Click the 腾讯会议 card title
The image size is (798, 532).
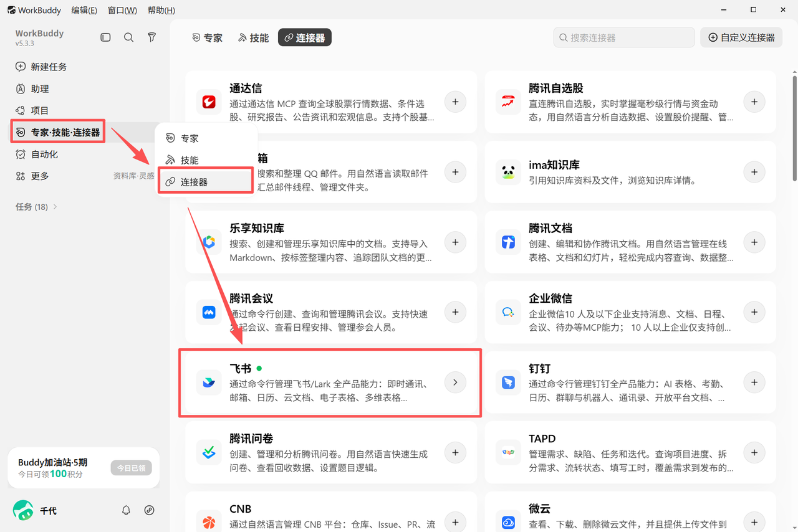[x=251, y=298]
